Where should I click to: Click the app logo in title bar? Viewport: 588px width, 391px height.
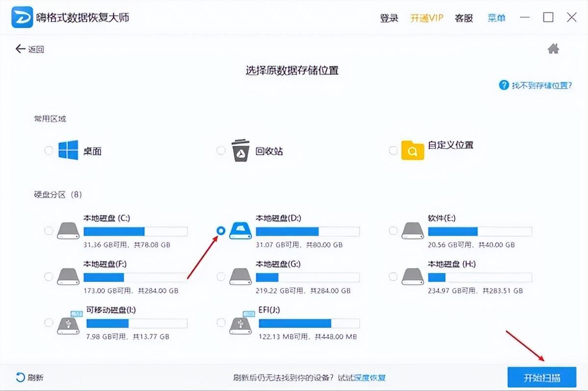point(22,18)
